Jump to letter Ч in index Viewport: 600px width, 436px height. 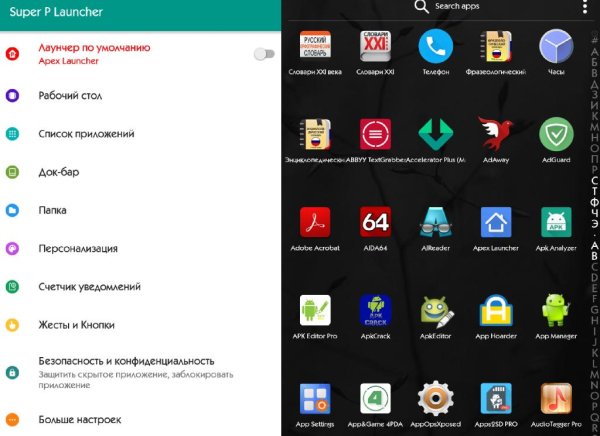pyautogui.click(x=594, y=212)
